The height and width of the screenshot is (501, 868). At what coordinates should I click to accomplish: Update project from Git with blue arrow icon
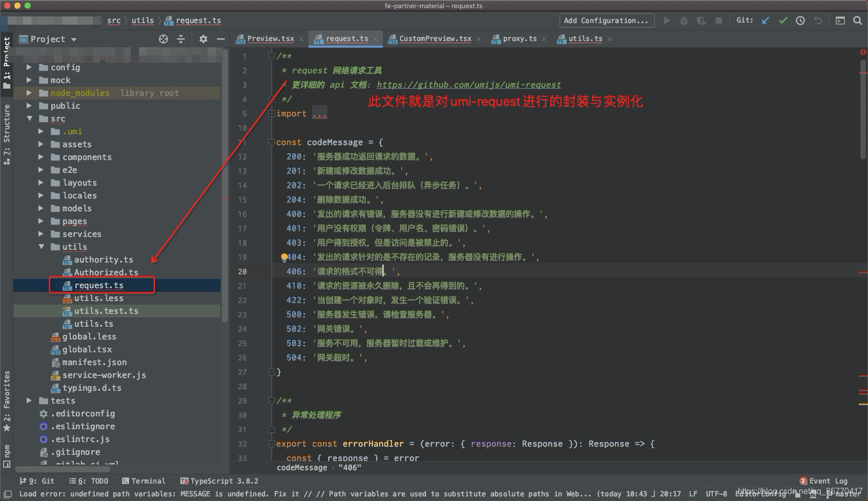[x=766, y=21]
